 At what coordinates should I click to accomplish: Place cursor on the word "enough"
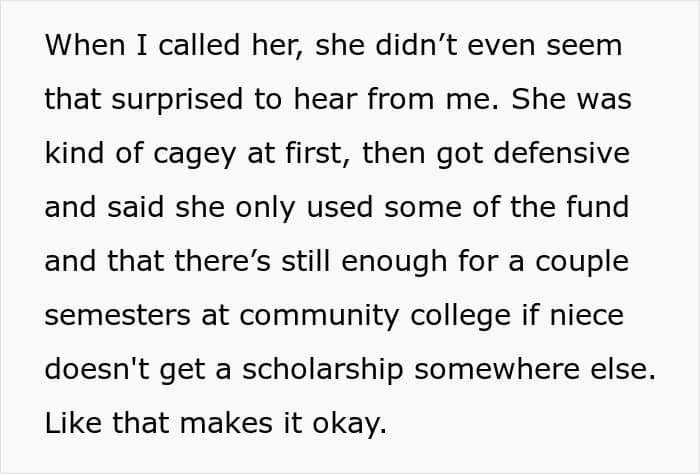tap(394, 262)
